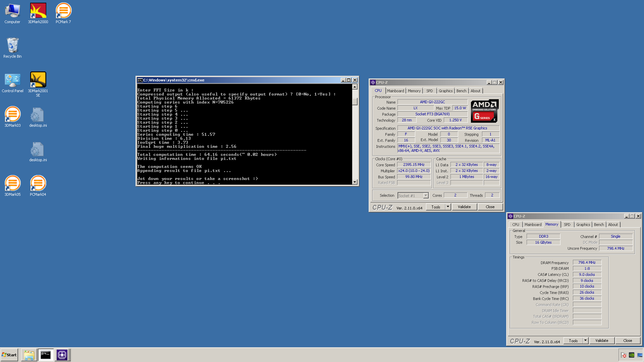Switch to the SPD tab in CPU-Z Memory window
Viewport: 644px width, 362px height.
567,225
